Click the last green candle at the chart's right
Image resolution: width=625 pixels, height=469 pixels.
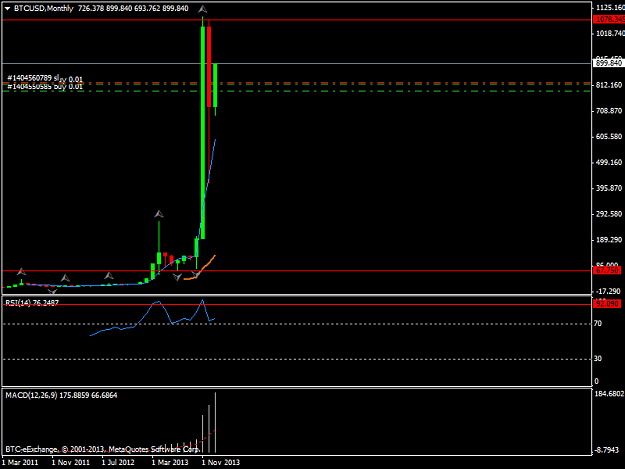(x=215, y=85)
